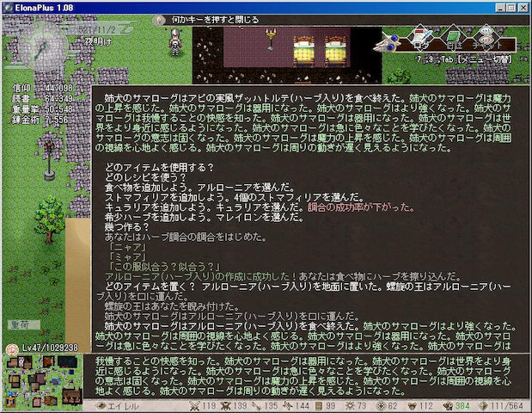Click the skull constitution icon showing 139
This screenshot has width=532, height=413.
pyautogui.click(x=226, y=406)
